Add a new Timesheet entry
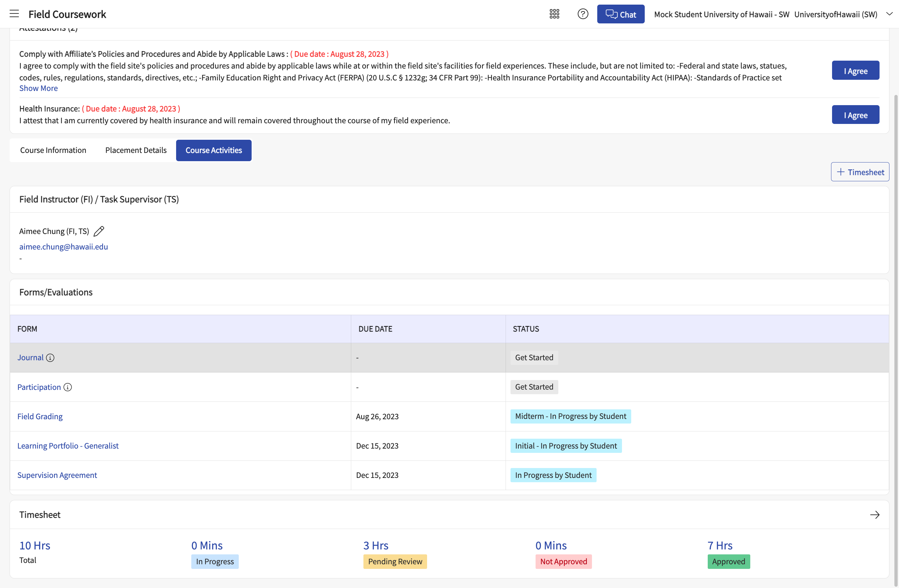 pyautogui.click(x=860, y=172)
